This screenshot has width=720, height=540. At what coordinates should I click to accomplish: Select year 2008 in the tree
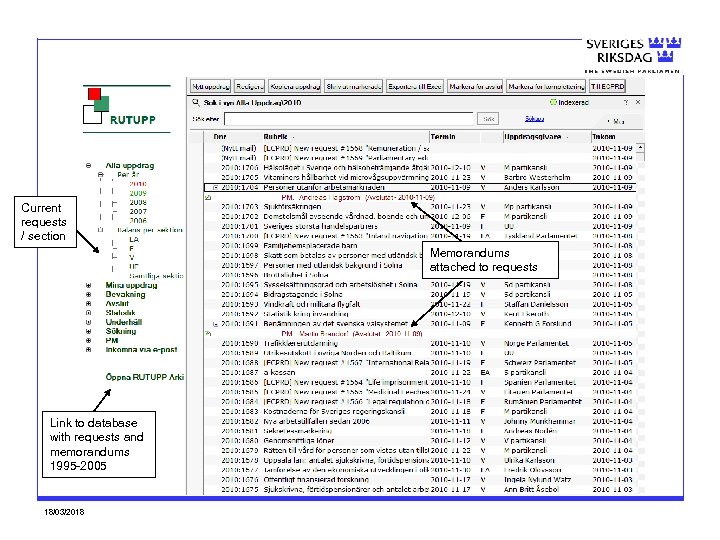138,202
